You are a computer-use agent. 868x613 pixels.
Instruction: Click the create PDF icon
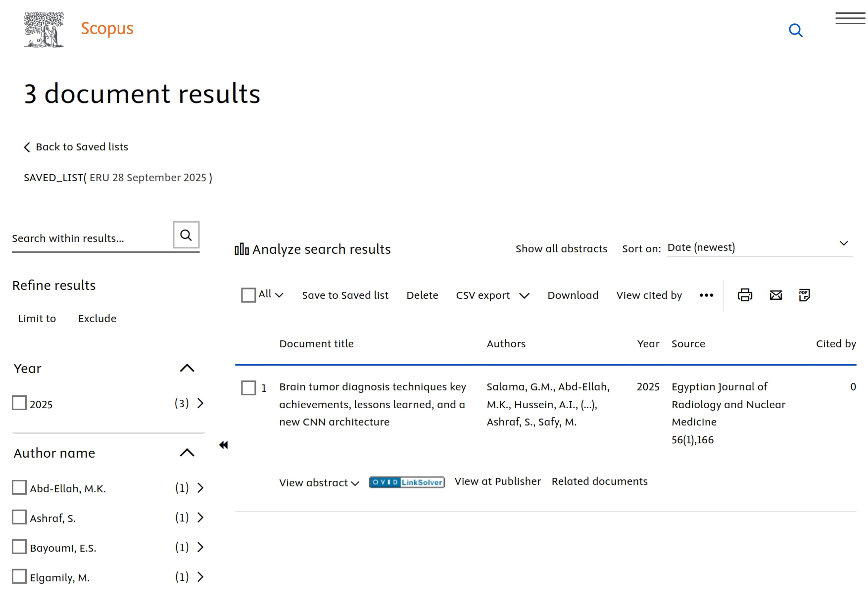tap(804, 295)
